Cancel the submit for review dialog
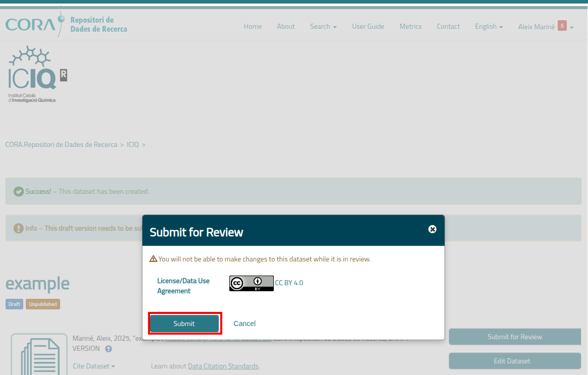Screen dimensions: 588x375 coord(244,324)
